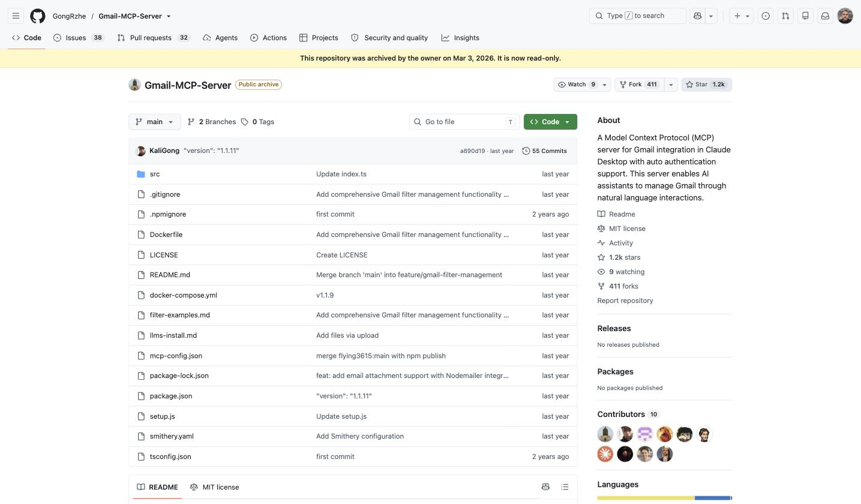Image resolution: width=861 pixels, height=504 pixels.
Task: Open Security and quality tab
Action: tap(389, 38)
